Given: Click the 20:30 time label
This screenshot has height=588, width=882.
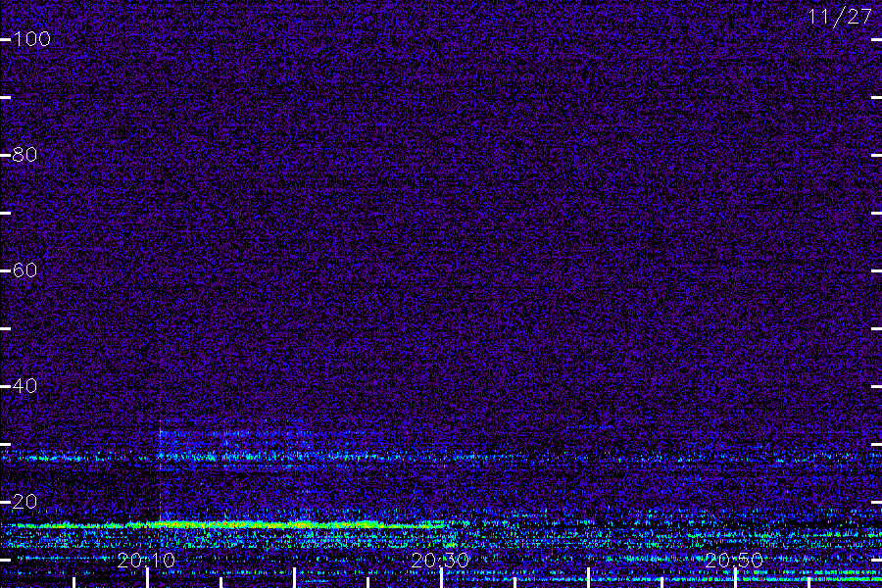Looking at the screenshot, I should click(440, 561).
